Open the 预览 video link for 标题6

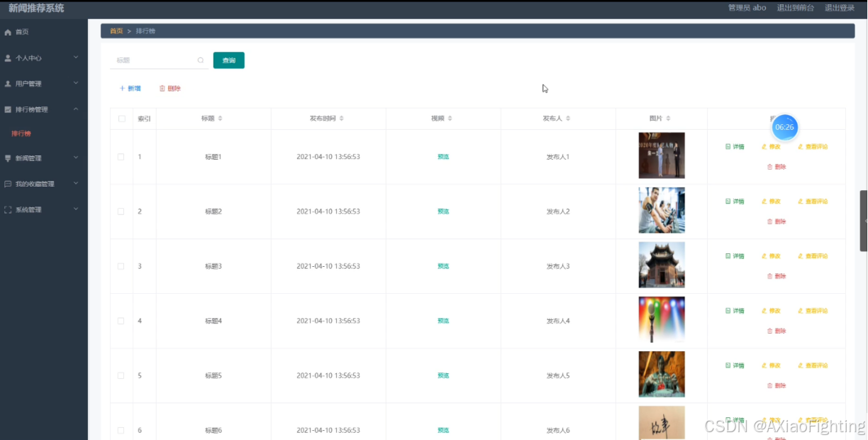[x=443, y=430]
